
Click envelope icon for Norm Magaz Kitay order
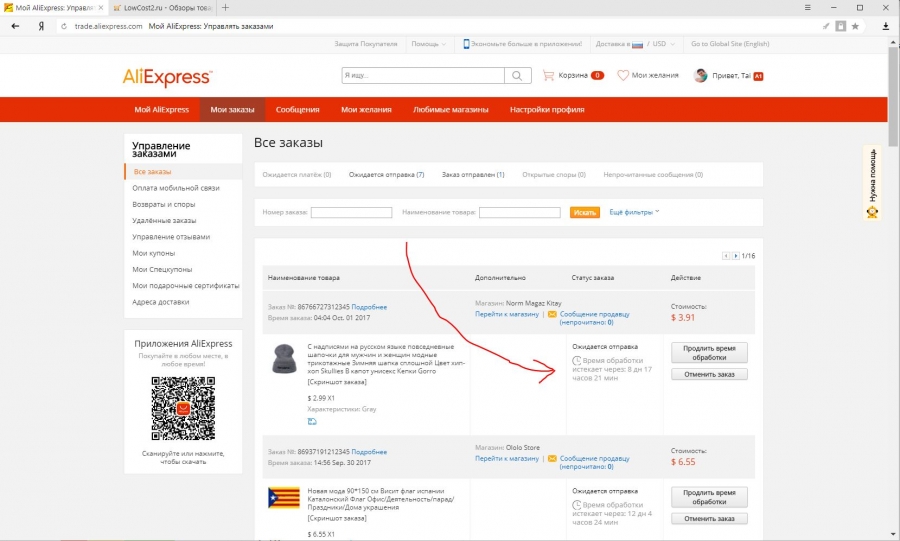[x=552, y=314]
